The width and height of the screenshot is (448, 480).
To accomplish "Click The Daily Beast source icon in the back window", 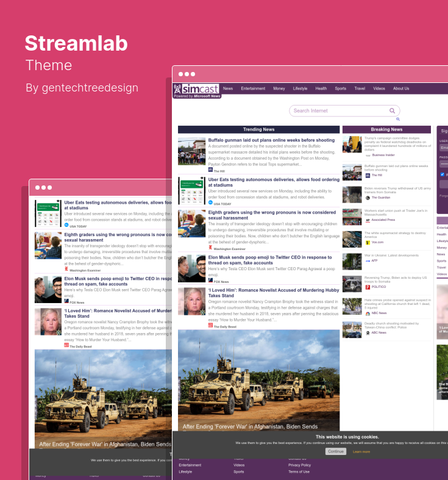I will pos(66,345).
